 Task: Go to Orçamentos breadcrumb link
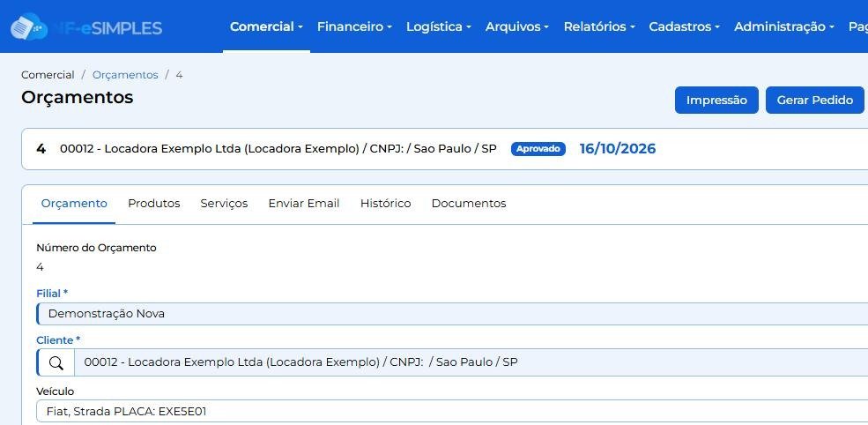click(x=125, y=75)
